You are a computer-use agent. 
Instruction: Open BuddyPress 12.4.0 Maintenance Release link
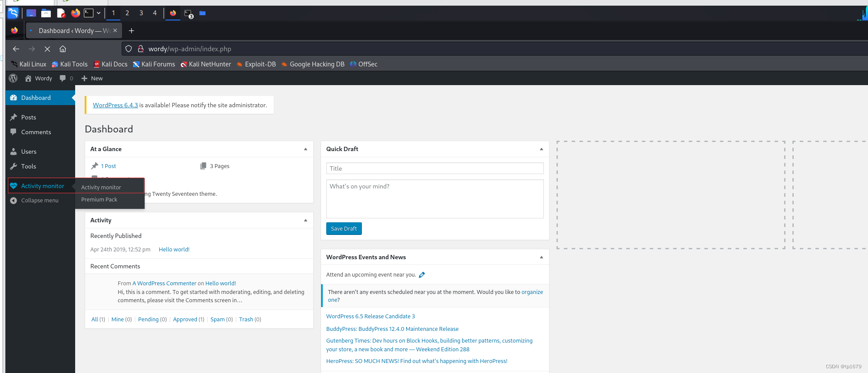(392, 329)
